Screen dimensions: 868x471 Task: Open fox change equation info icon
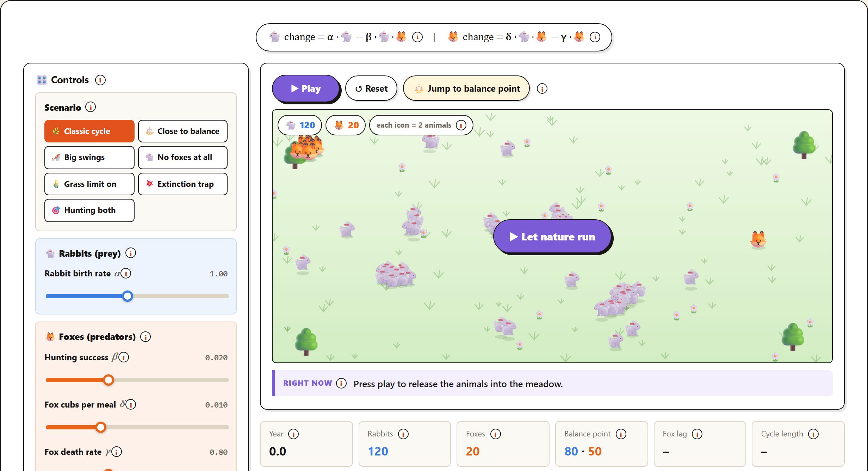pyautogui.click(x=595, y=37)
